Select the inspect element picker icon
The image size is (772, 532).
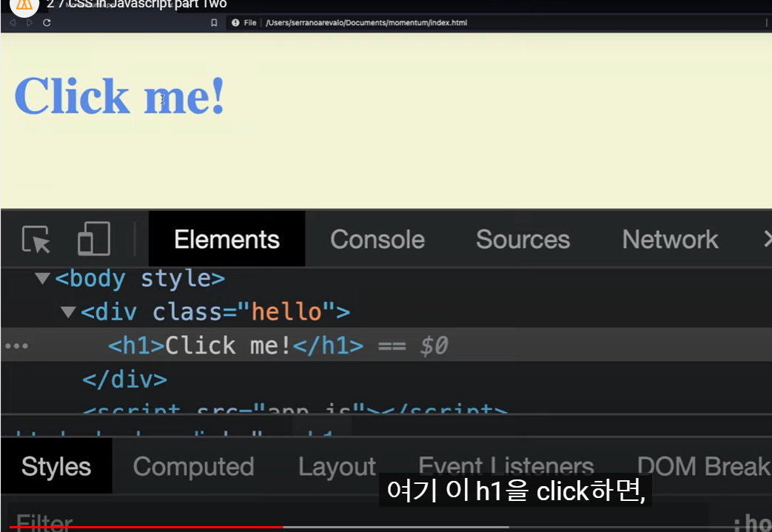click(x=36, y=239)
